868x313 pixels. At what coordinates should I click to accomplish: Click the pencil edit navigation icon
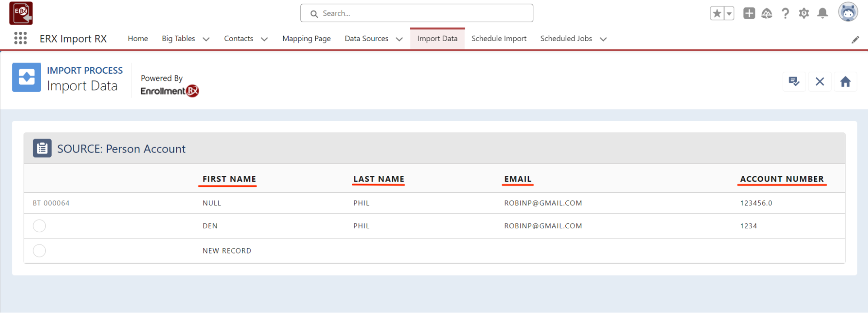pyautogui.click(x=855, y=40)
